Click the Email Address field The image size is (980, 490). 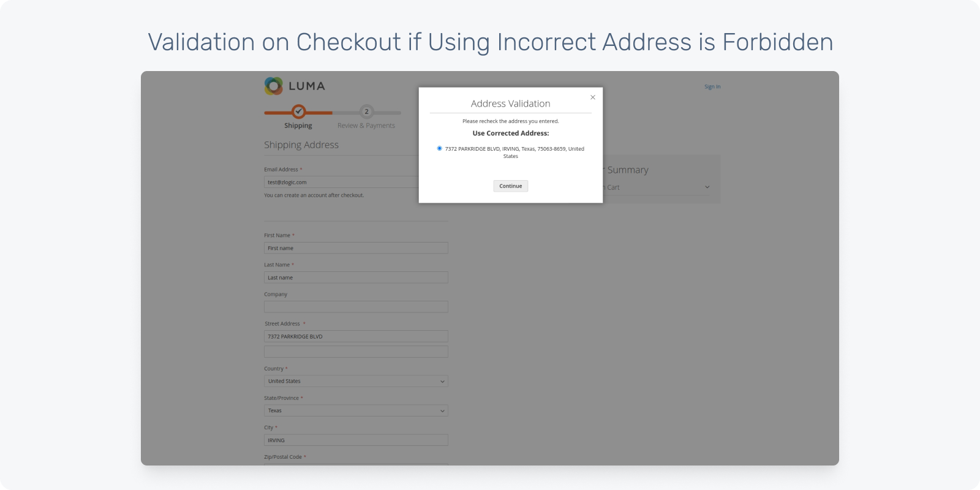[x=341, y=182]
